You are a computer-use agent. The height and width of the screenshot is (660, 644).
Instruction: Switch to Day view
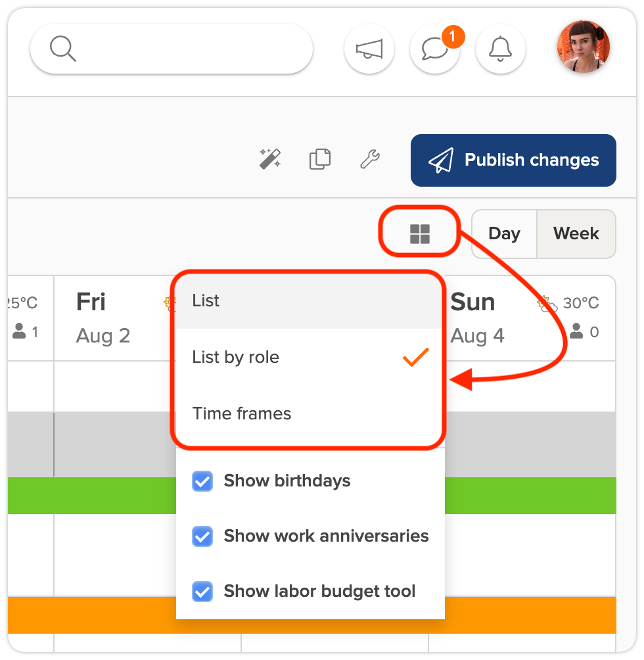[504, 234]
